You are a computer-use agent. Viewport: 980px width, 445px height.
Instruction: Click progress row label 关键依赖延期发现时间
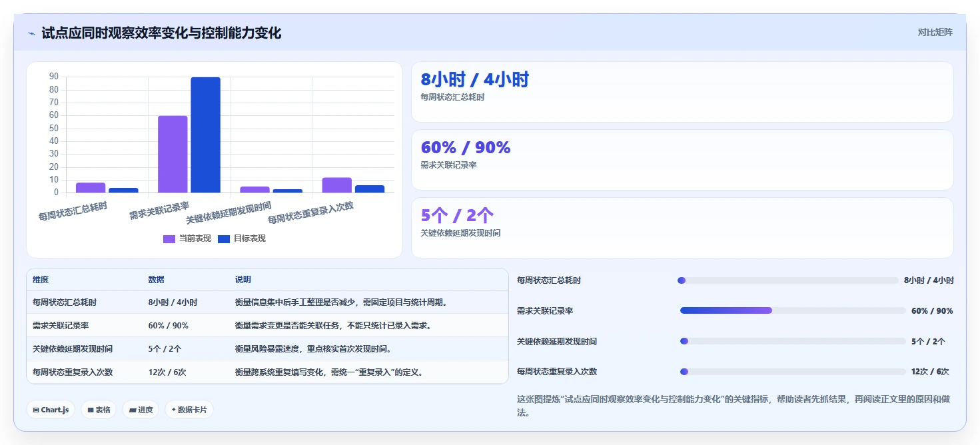(x=557, y=342)
